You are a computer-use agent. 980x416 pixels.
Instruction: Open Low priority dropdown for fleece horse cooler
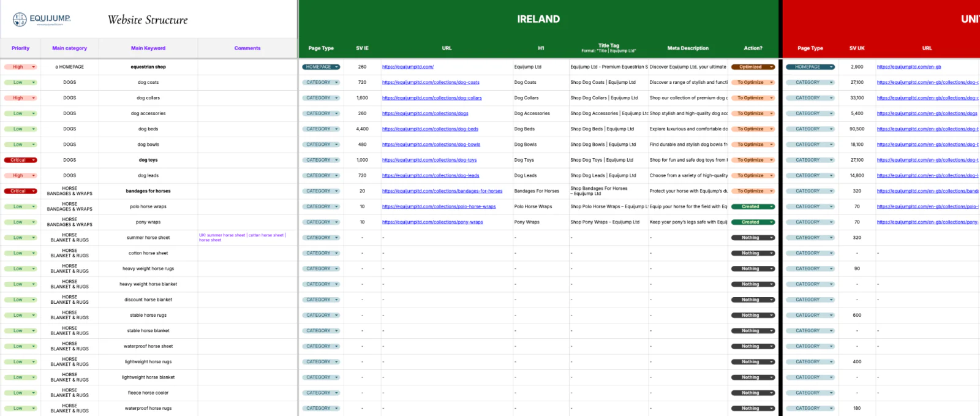click(20, 393)
